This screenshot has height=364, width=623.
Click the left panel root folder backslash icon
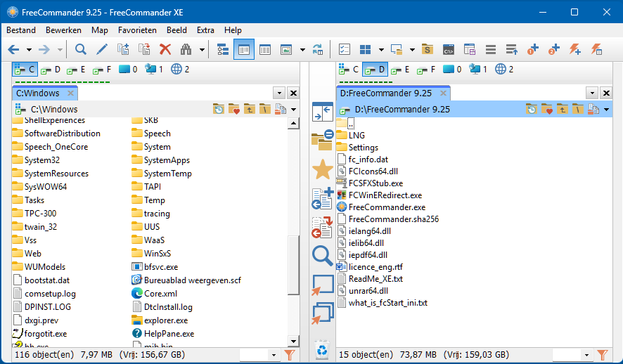(x=265, y=109)
